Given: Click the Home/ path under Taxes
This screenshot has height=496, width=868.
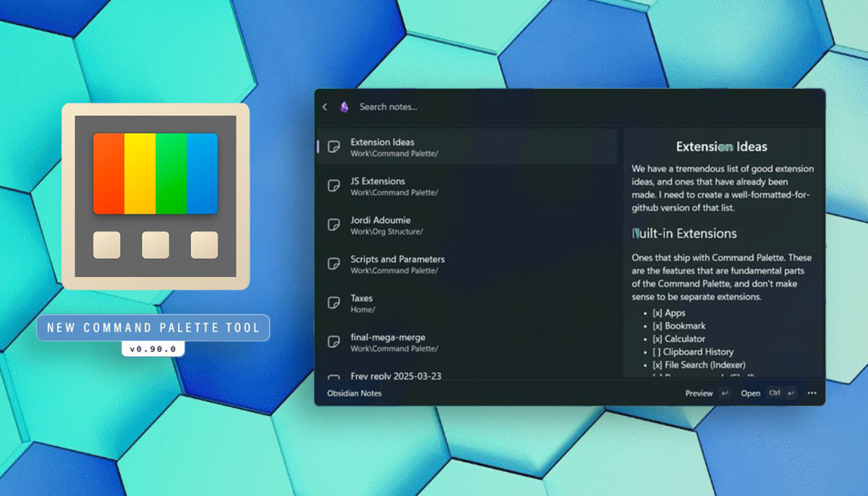Looking at the screenshot, I should tap(363, 309).
